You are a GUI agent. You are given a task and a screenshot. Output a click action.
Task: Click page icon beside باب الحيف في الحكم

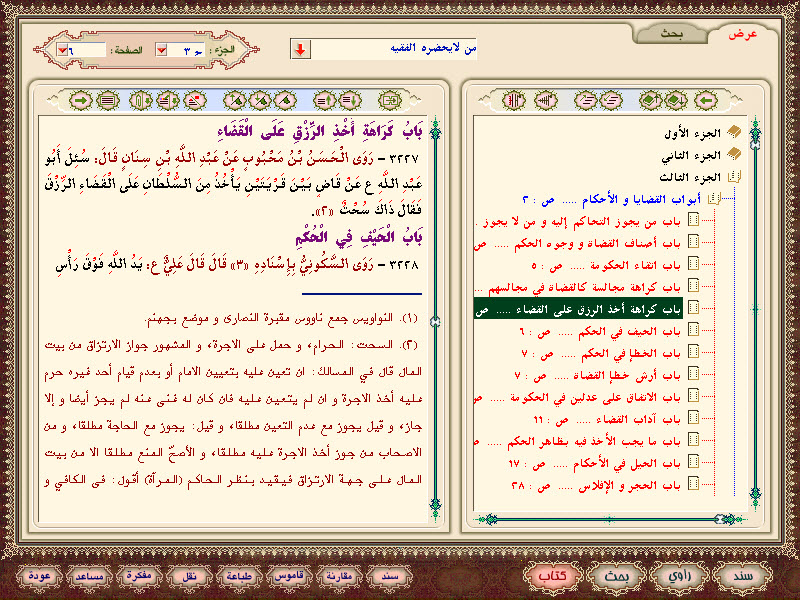click(693, 330)
